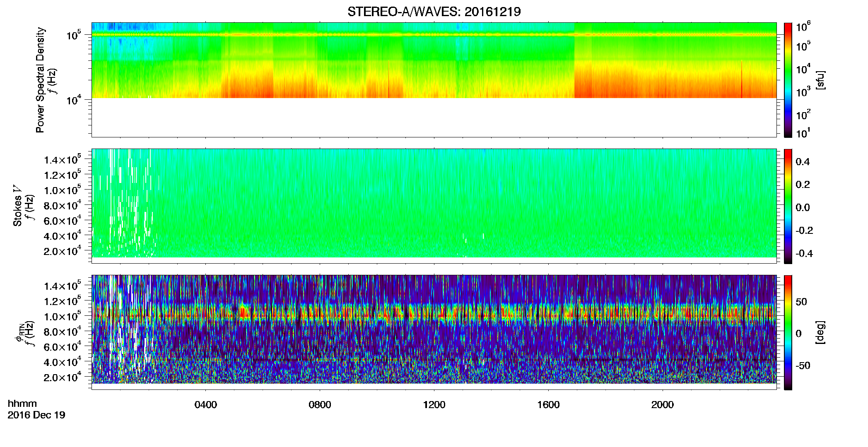Click the power spectral density color bar
868x447 pixels.
pos(788,80)
